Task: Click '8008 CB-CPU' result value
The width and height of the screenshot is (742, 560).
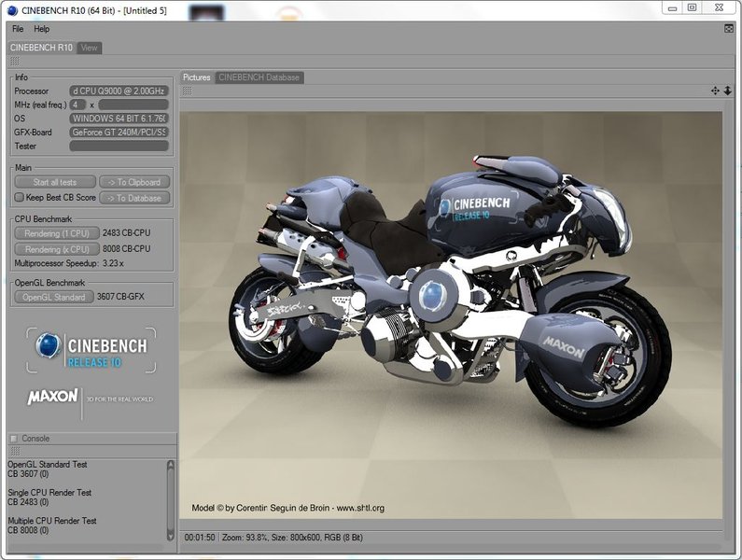Action: [x=126, y=249]
